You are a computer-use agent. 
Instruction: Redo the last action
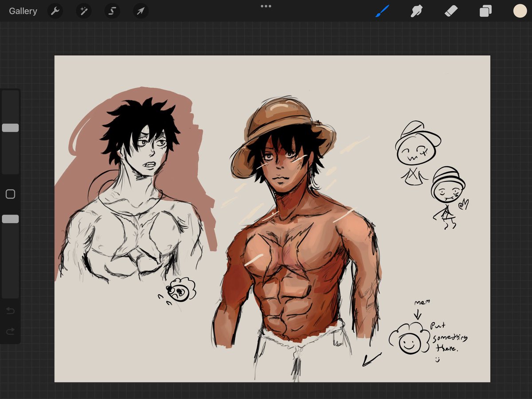click(x=10, y=331)
